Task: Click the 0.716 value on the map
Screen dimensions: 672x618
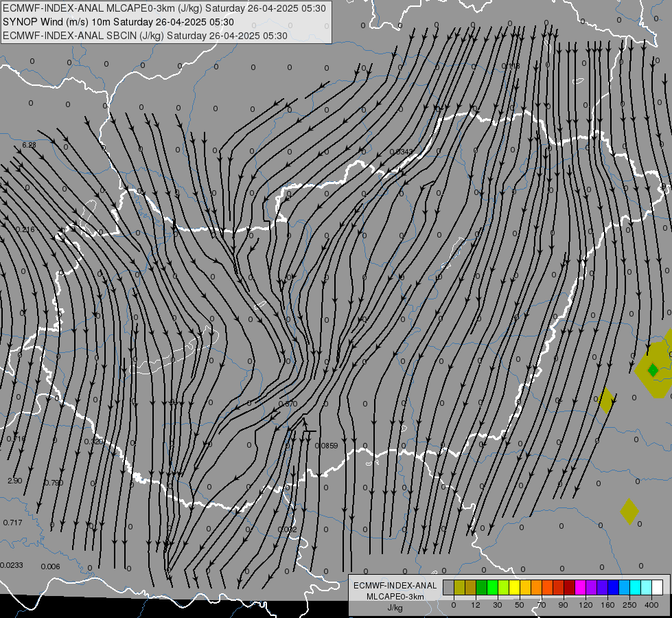Action: pos(16,439)
